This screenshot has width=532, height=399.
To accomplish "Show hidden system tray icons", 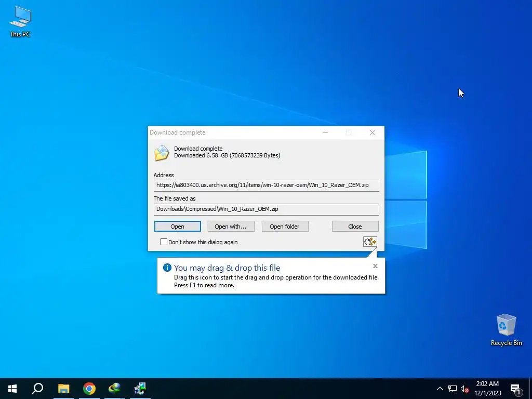I will point(440,389).
